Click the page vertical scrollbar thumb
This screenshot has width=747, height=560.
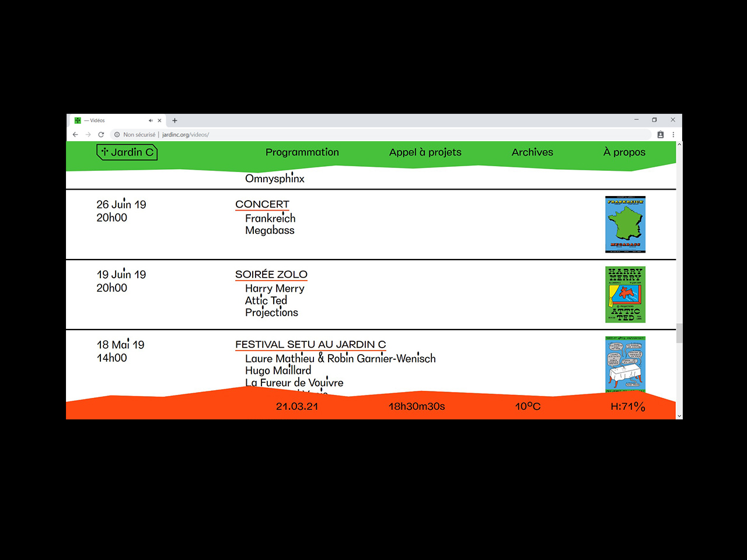click(679, 333)
